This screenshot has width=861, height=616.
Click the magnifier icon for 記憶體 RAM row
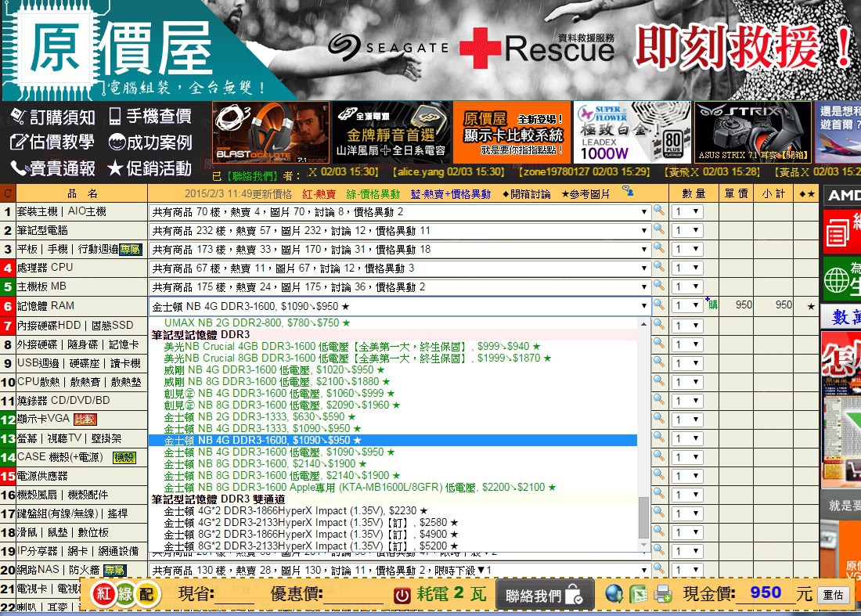tap(658, 305)
